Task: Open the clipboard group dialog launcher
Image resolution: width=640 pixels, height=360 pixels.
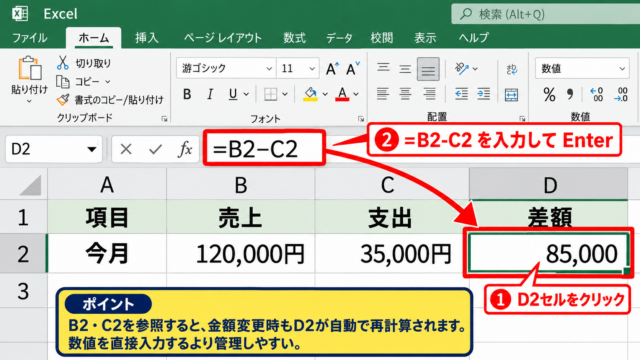Action: pos(164,119)
